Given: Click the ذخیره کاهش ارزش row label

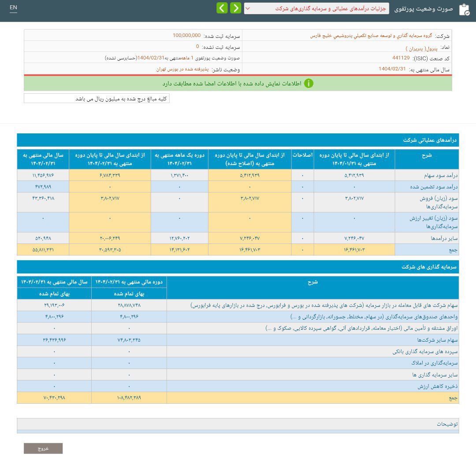Looking at the screenshot, I should pyautogui.click(x=438, y=387).
